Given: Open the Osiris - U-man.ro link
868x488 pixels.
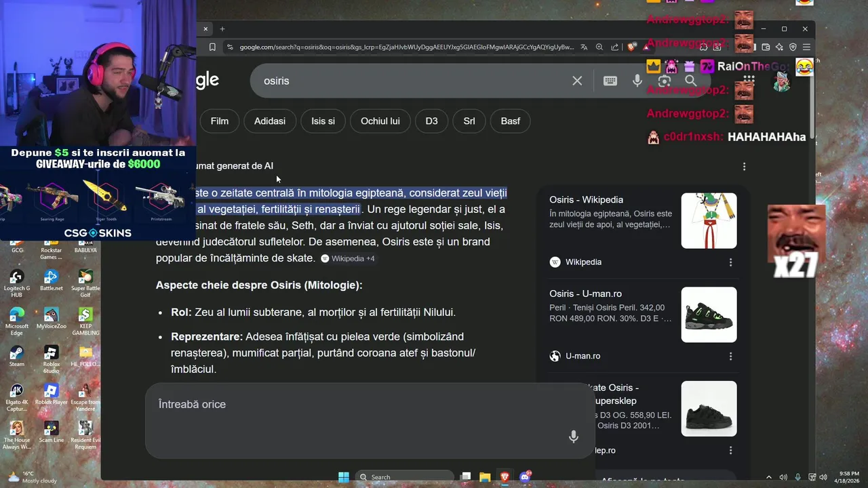Looking at the screenshot, I should coord(585,293).
